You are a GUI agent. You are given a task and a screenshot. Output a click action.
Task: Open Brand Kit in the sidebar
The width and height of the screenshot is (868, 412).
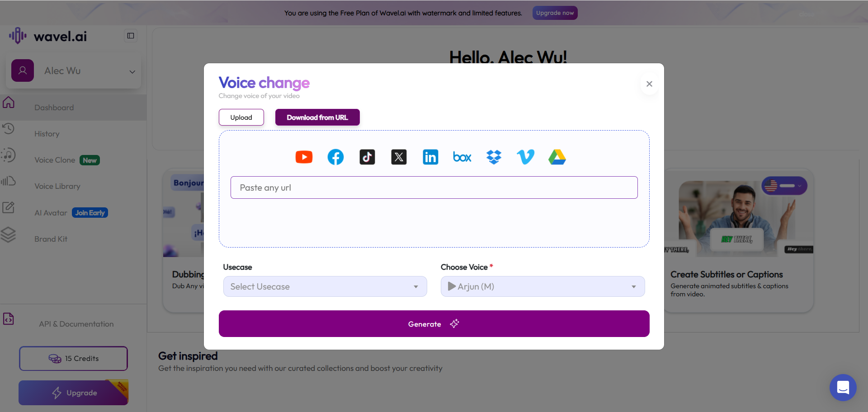point(51,239)
